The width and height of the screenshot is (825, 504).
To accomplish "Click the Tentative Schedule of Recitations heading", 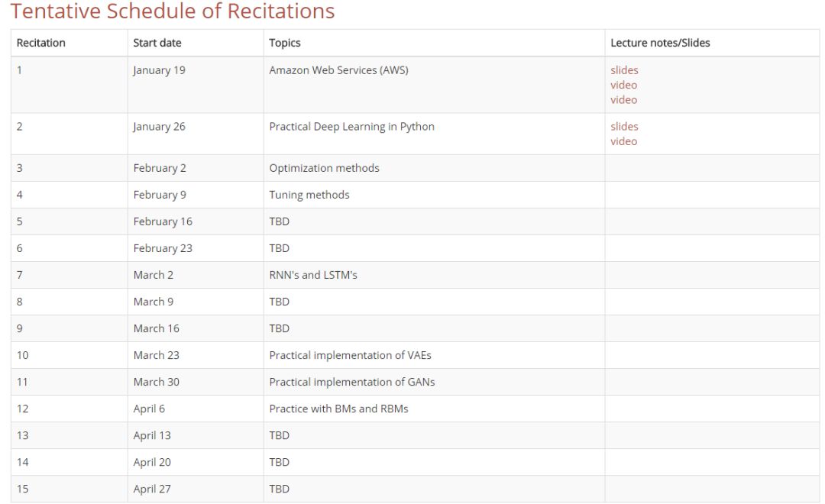I will (173, 11).
